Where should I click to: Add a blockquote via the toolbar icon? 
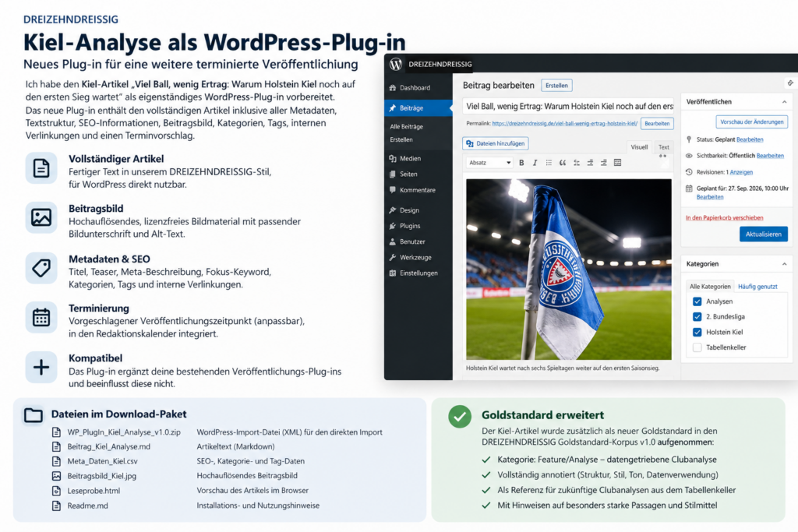click(563, 163)
